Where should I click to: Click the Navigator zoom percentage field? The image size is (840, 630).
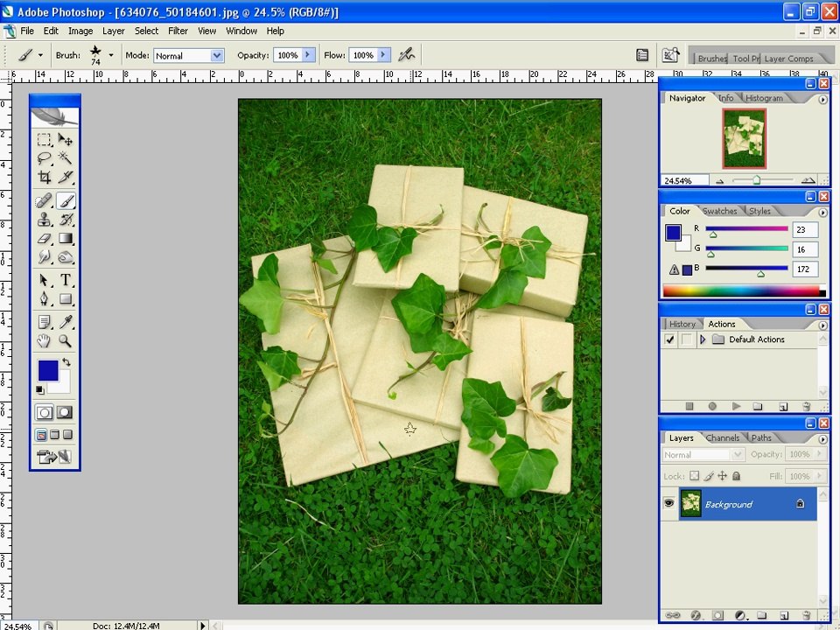684,181
